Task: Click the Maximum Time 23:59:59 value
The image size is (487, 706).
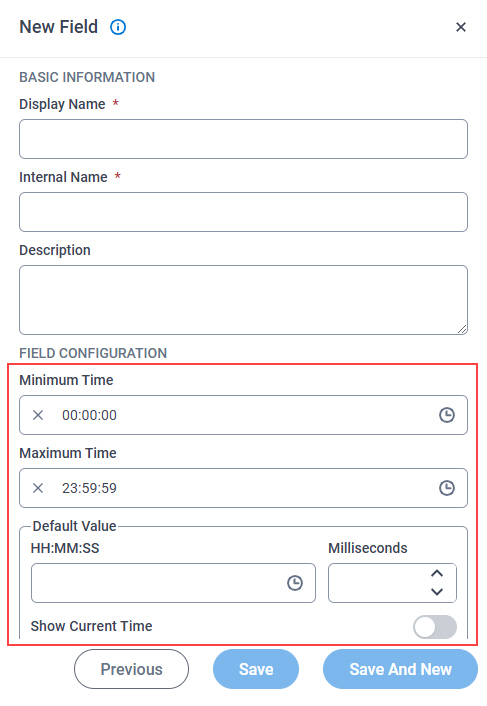Action: (x=89, y=488)
